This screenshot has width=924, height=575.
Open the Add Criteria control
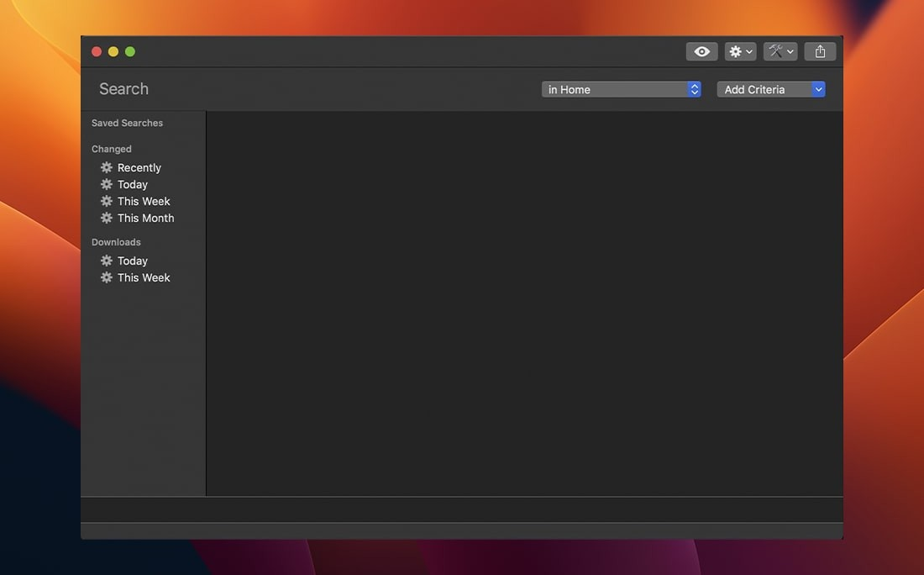tap(770, 89)
